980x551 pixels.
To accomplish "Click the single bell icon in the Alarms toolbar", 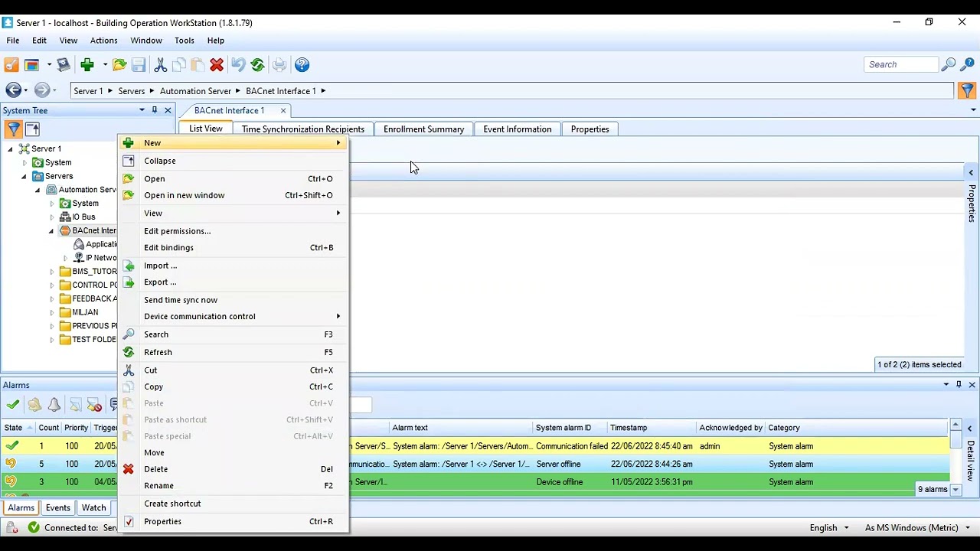I will (x=54, y=405).
